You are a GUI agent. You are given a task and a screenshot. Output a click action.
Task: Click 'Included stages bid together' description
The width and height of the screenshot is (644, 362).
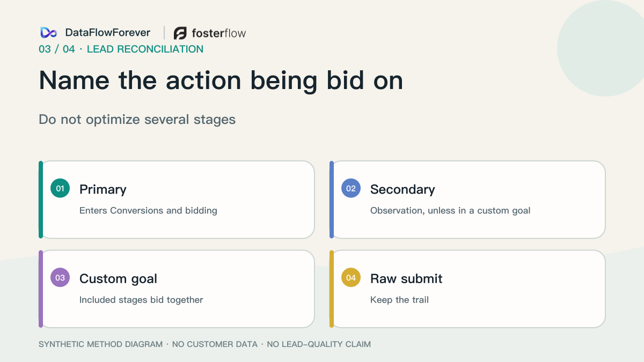tap(141, 300)
